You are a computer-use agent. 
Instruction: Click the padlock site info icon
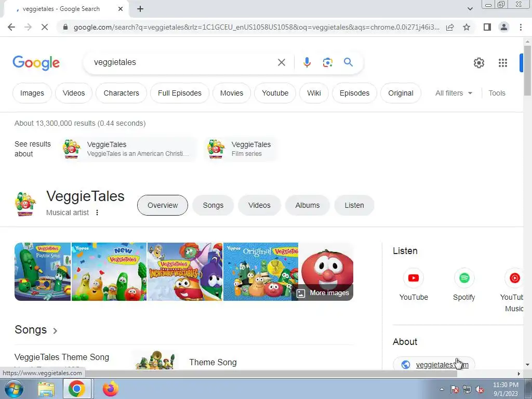[x=65, y=27]
